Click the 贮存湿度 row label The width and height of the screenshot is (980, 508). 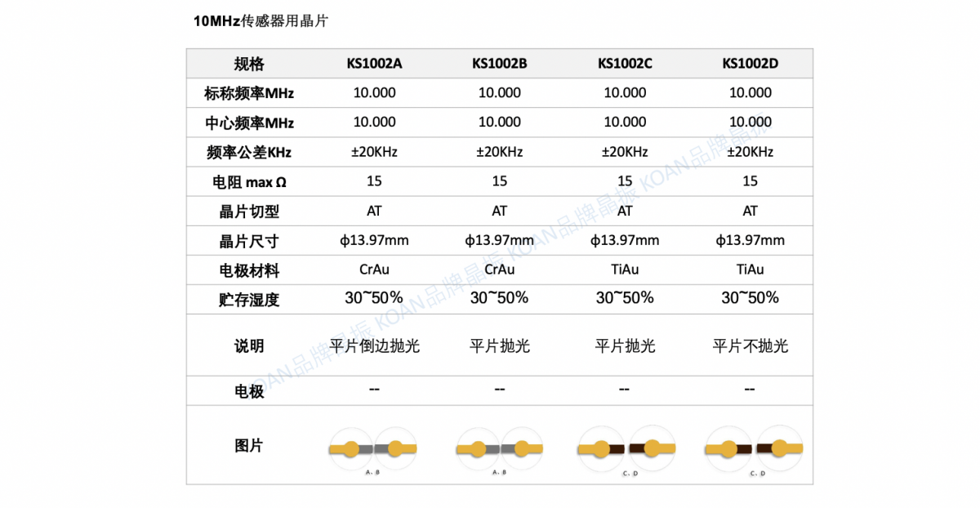pyautogui.click(x=249, y=300)
